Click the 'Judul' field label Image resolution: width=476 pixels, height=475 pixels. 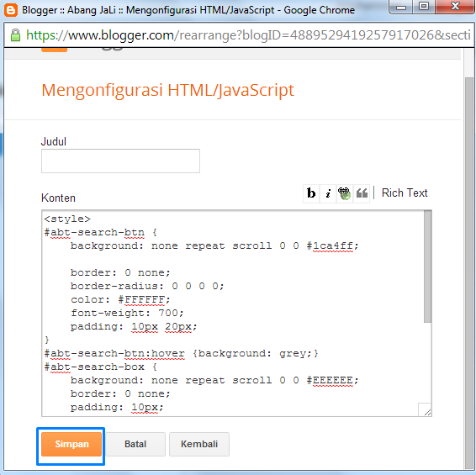[x=54, y=141]
